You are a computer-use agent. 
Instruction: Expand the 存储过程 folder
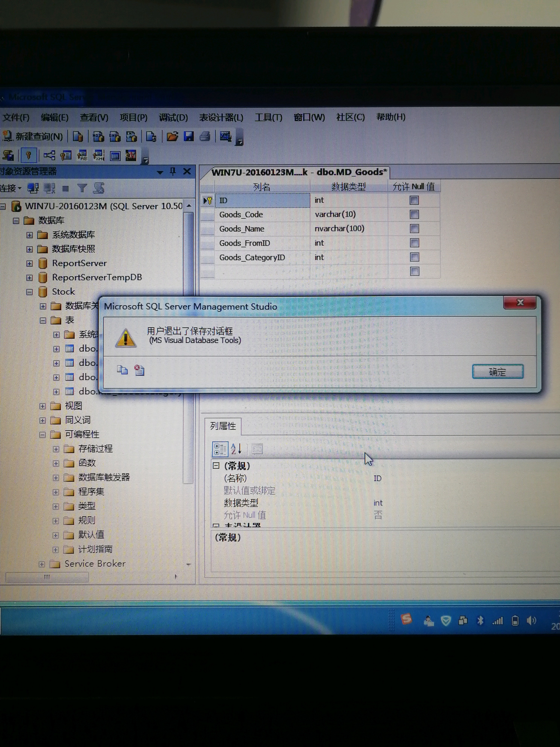coord(56,449)
